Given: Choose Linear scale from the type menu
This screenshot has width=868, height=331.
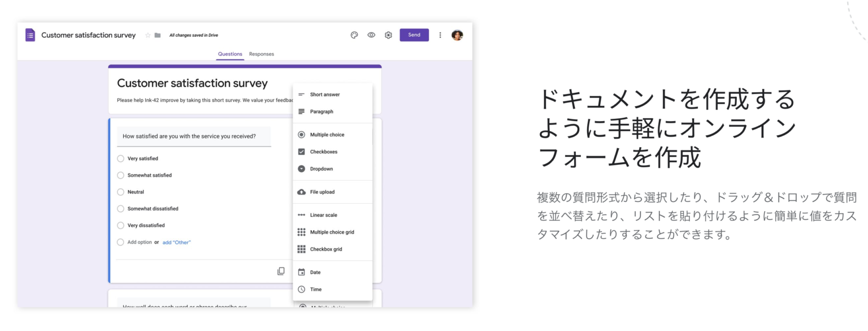Looking at the screenshot, I should click(324, 214).
